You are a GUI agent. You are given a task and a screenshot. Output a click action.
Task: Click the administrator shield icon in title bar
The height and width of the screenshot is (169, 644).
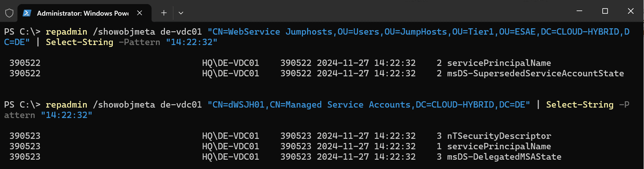[x=9, y=13]
